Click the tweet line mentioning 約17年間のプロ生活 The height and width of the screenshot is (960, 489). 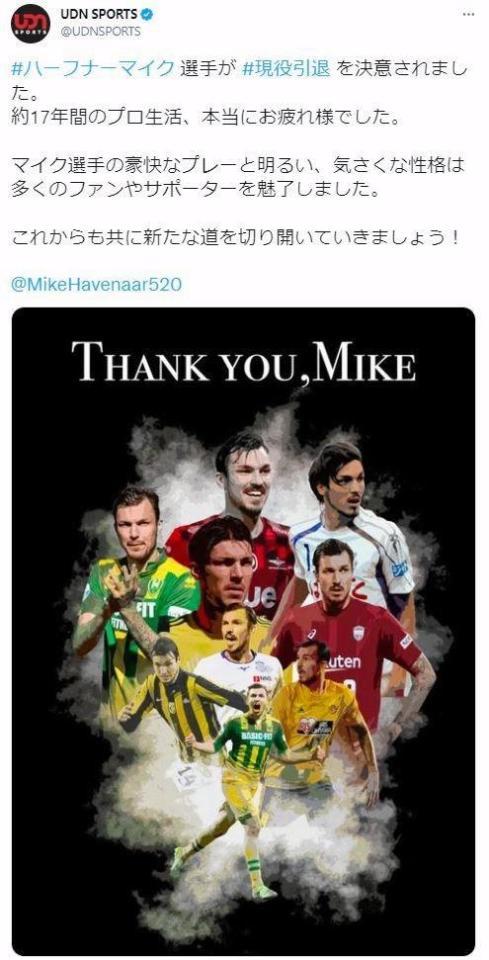208,119
